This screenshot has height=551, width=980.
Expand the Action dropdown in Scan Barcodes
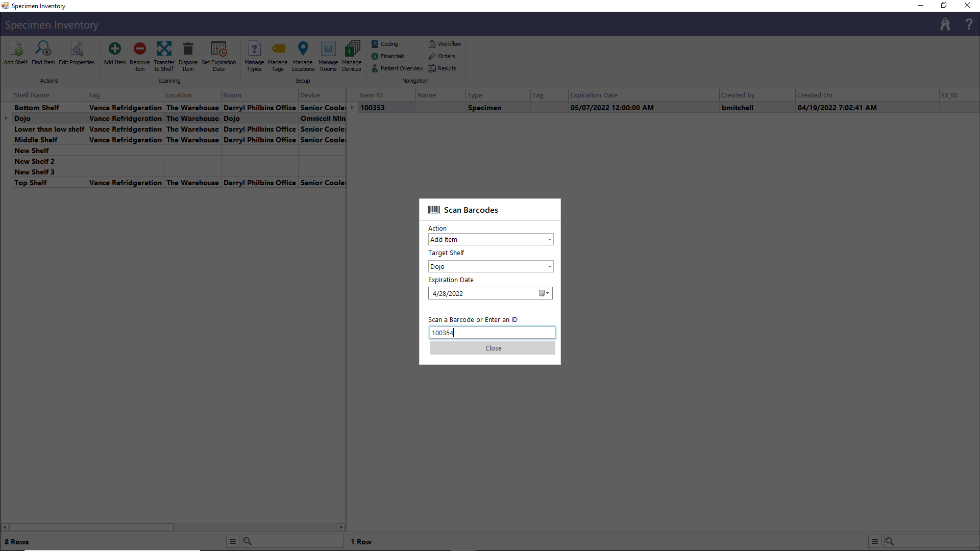click(x=549, y=239)
